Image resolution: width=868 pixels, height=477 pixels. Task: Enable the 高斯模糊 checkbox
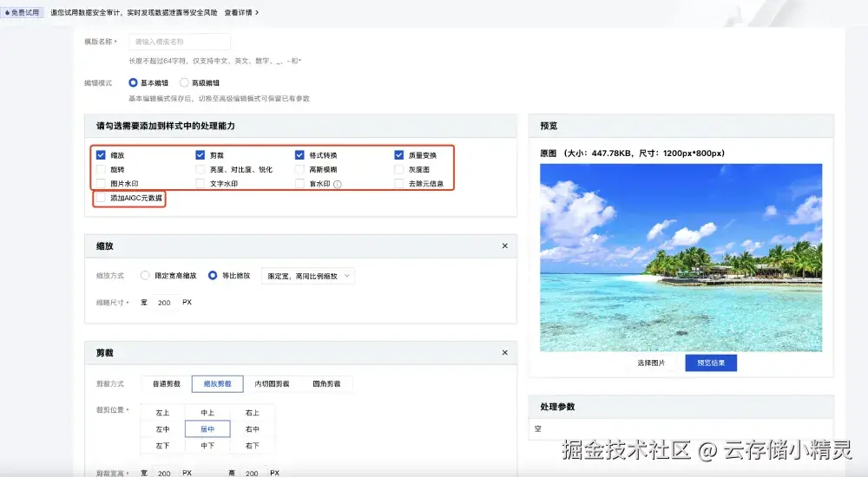point(299,169)
